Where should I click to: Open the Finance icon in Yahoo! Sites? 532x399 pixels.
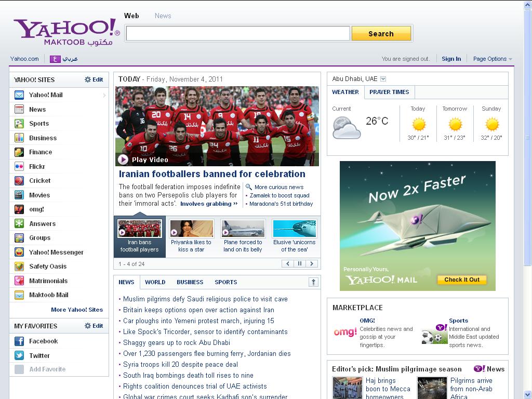pos(19,152)
